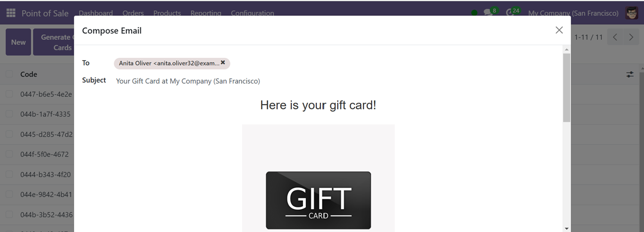Open the Configuration menu
The image size is (644, 232).
(252, 13)
